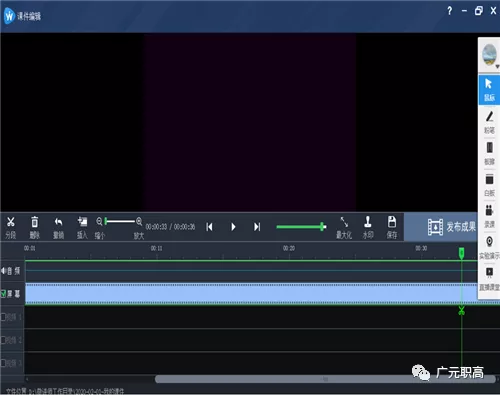Screen dimensions: 500x395
Task: Save the courseware with the 保存 icon
Action: [392, 227]
